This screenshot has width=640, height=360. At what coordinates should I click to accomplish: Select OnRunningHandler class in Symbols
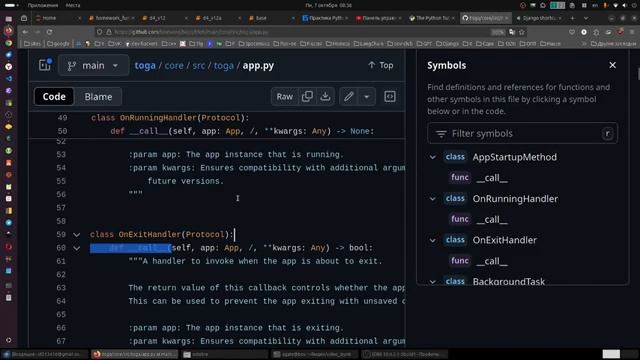(515, 199)
